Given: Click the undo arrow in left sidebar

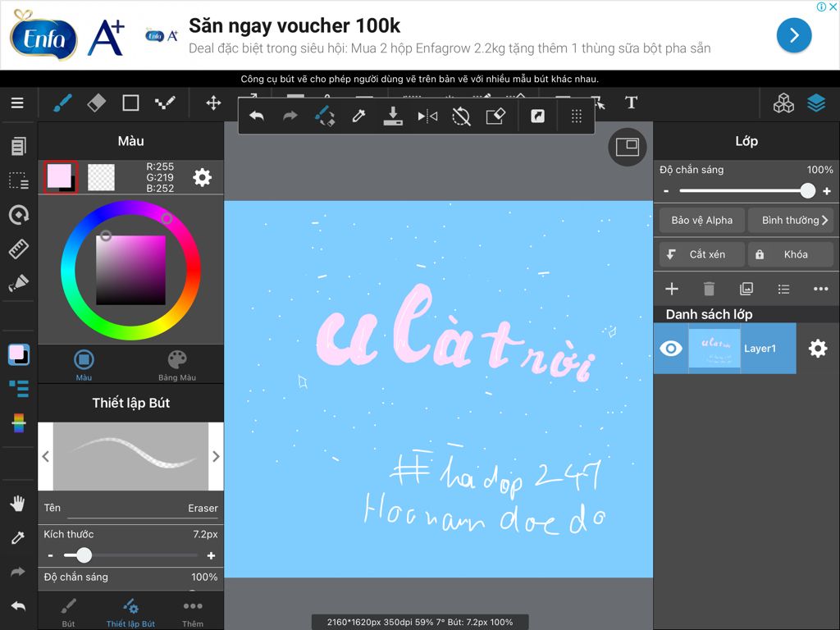Looking at the screenshot, I should (18, 606).
